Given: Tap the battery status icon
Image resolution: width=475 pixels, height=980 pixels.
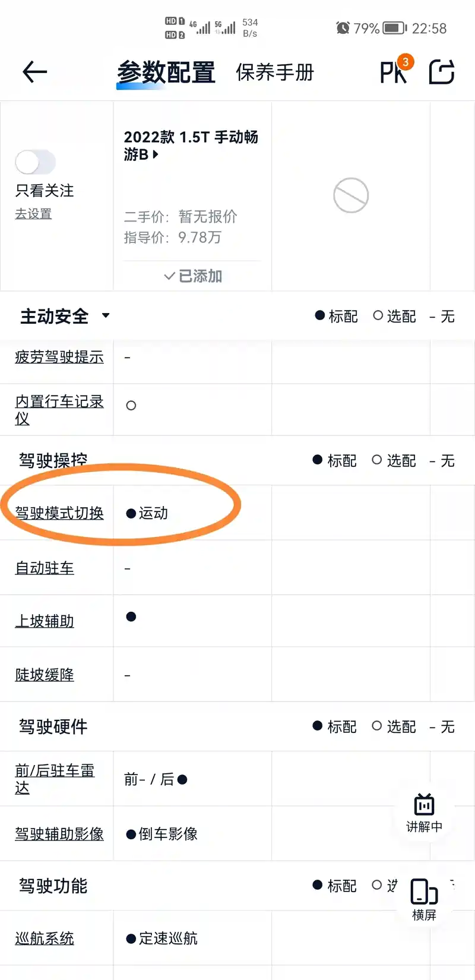Looking at the screenshot, I should point(394,28).
